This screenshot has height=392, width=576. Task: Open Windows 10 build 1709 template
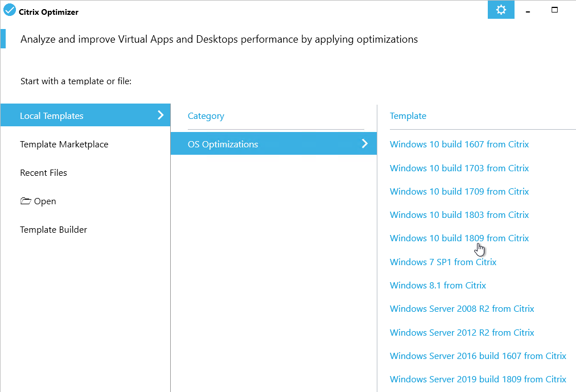pyautogui.click(x=459, y=192)
